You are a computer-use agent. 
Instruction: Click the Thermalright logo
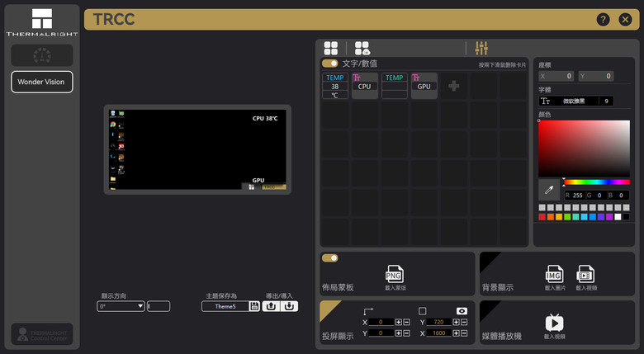click(42, 22)
